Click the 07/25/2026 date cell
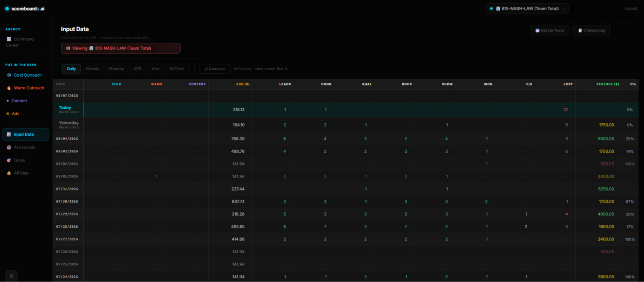644x282 pixels. pyautogui.click(x=68, y=264)
